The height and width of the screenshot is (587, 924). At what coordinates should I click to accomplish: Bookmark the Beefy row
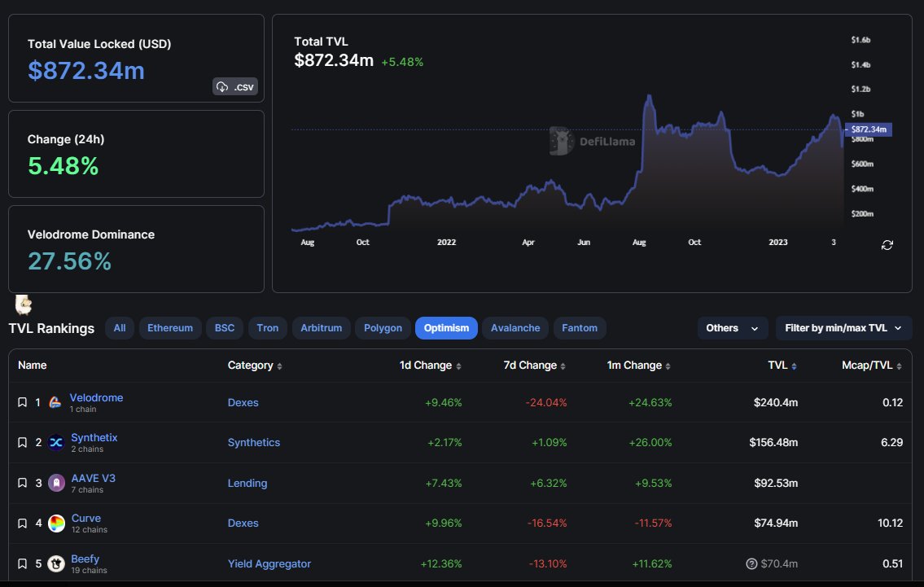click(23, 564)
